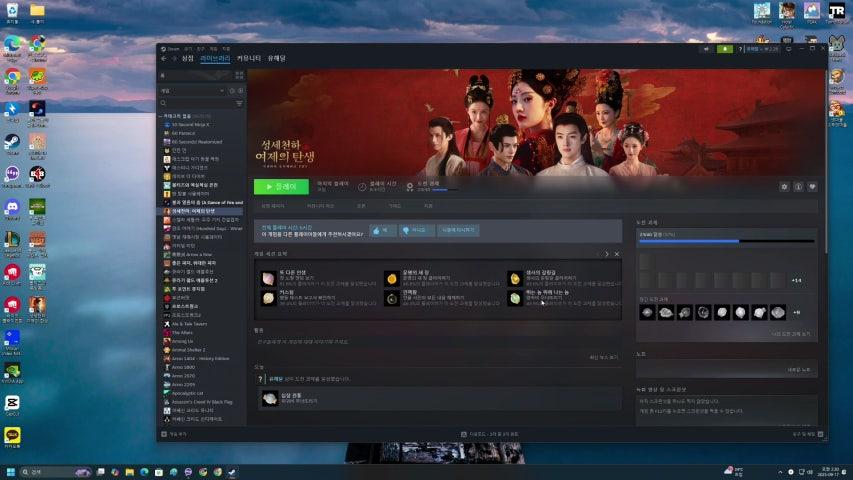Toggle favorite heart icon for this game
Image resolution: width=853 pixels, height=480 pixels.
pyautogui.click(x=812, y=187)
